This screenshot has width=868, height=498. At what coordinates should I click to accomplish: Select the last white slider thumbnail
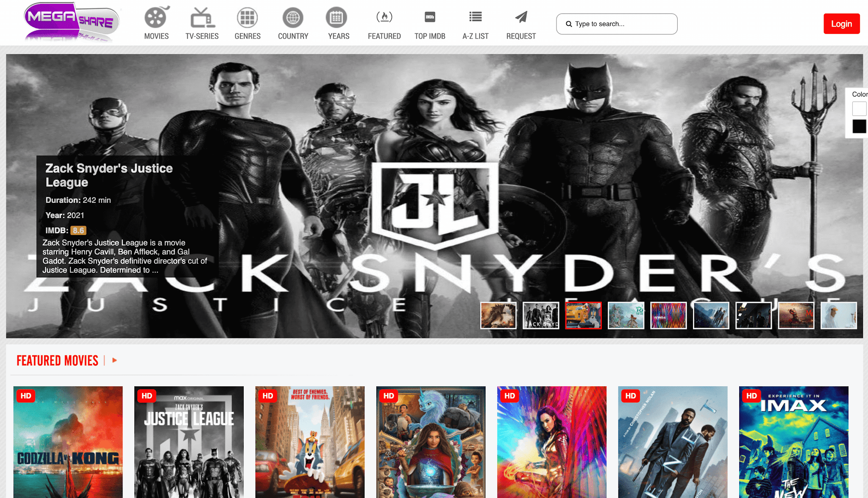[x=839, y=315]
